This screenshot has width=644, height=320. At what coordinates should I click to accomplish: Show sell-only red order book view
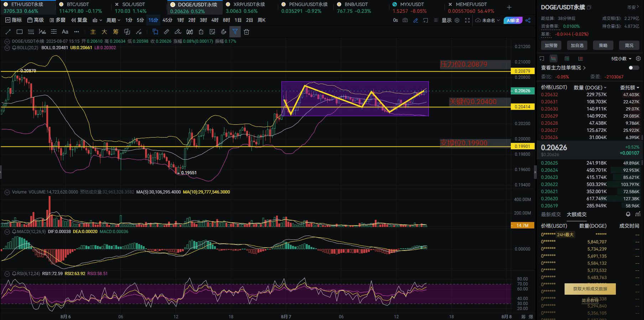point(581,58)
